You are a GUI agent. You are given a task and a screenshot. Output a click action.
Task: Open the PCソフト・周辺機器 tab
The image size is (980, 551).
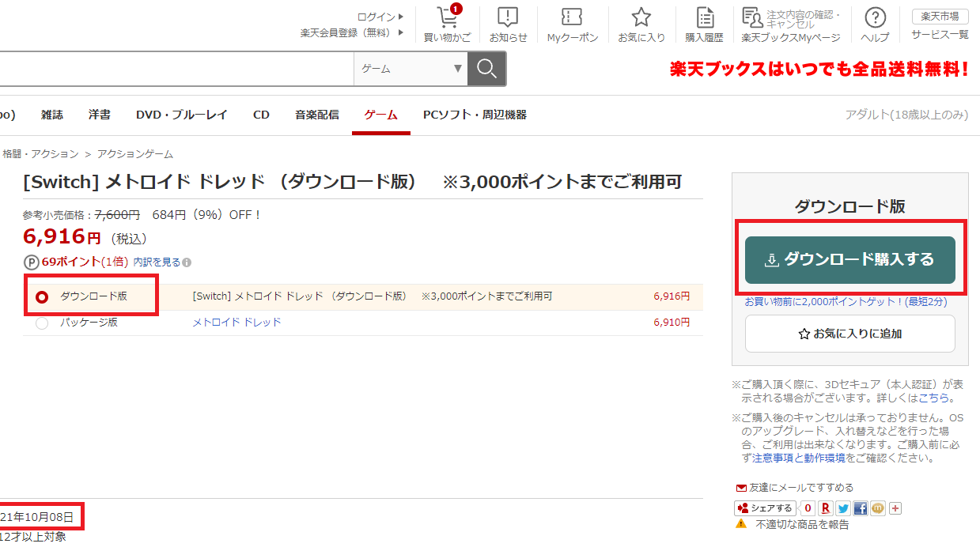475,115
